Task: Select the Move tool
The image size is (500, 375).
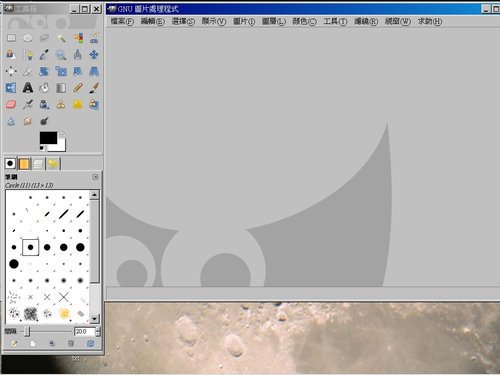Action: pyautogui.click(x=94, y=55)
